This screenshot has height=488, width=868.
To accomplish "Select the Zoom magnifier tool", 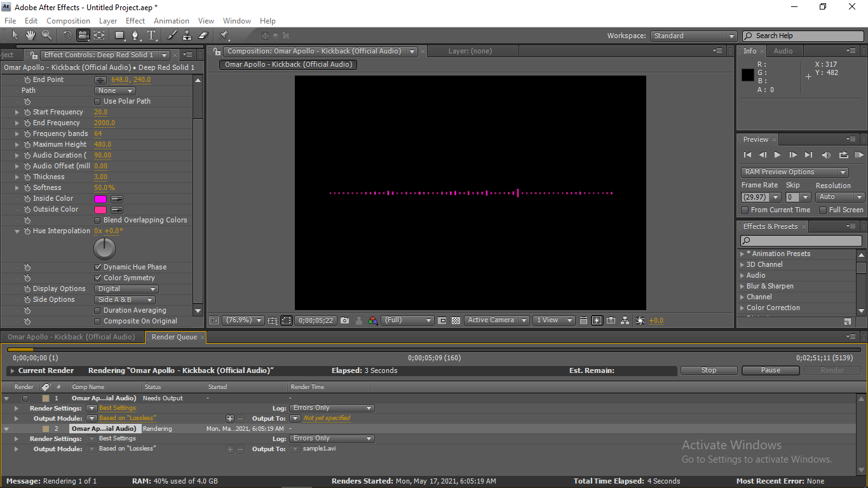I will [x=46, y=36].
